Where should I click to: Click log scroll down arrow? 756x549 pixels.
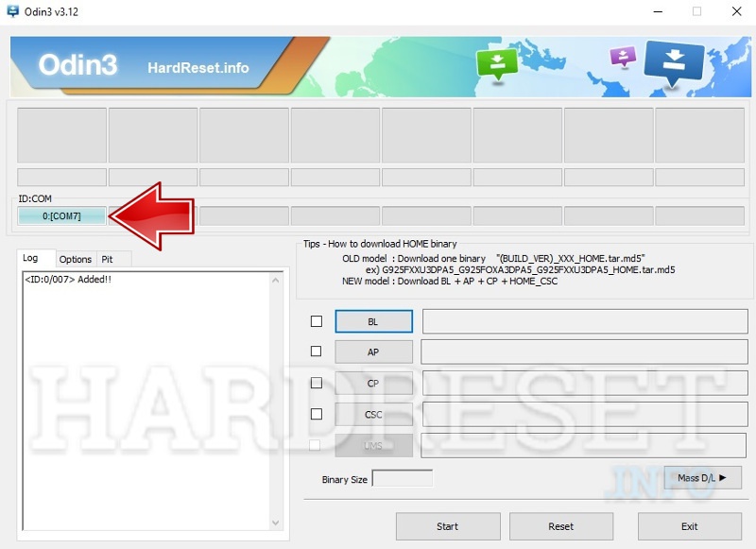point(275,523)
